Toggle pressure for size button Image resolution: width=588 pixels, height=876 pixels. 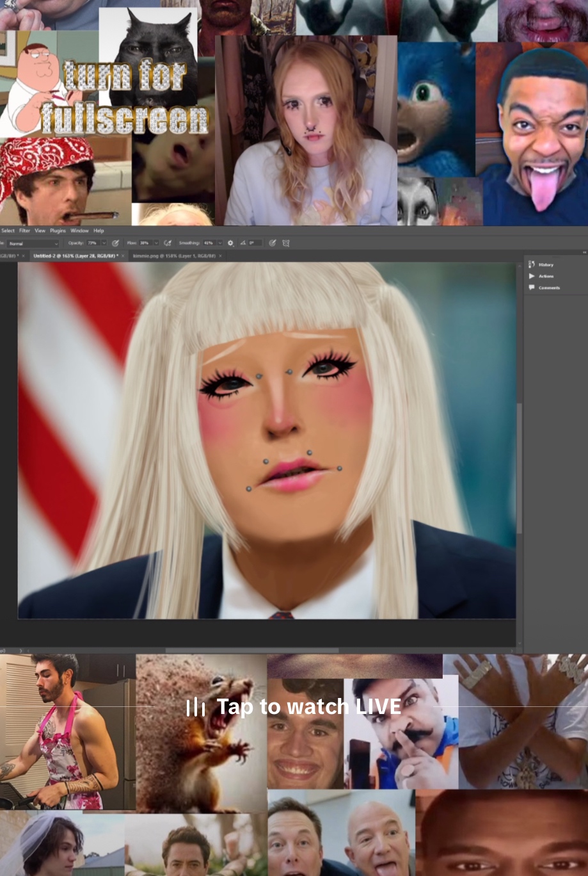click(273, 243)
